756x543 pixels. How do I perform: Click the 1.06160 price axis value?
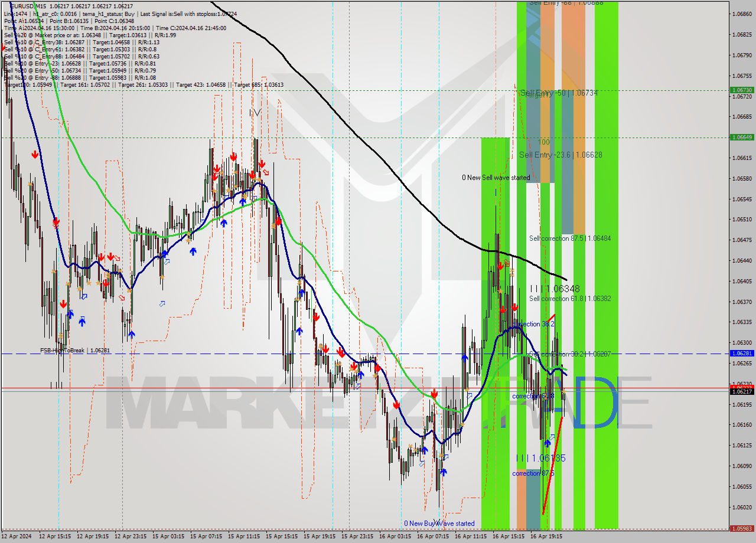(x=742, y=425)
